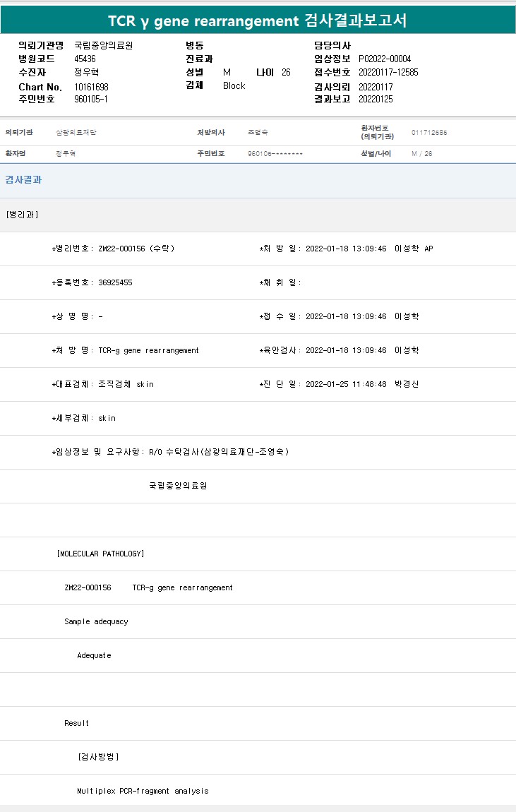Select the Chart No. value 10161698
The width and height of the screenshot is (516, 812).
91,87
